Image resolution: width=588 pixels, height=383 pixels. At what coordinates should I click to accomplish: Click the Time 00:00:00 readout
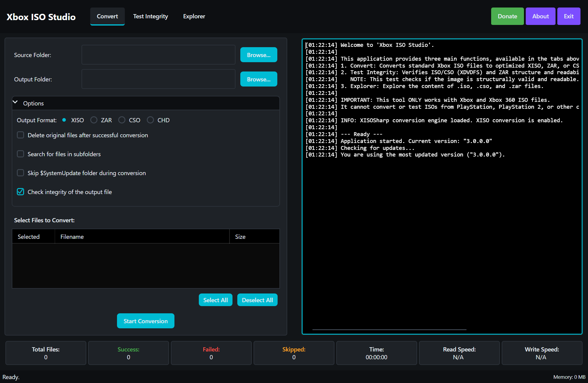[377, 357]
